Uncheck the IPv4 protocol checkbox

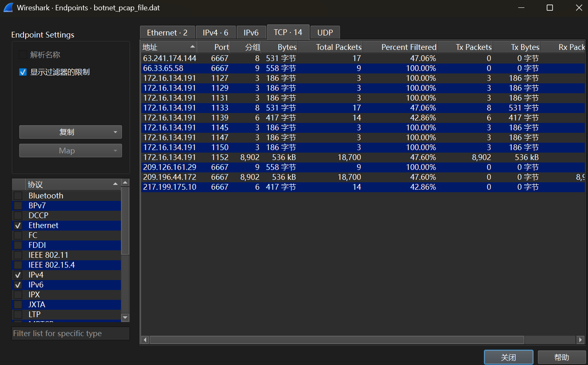click(18, 275)
